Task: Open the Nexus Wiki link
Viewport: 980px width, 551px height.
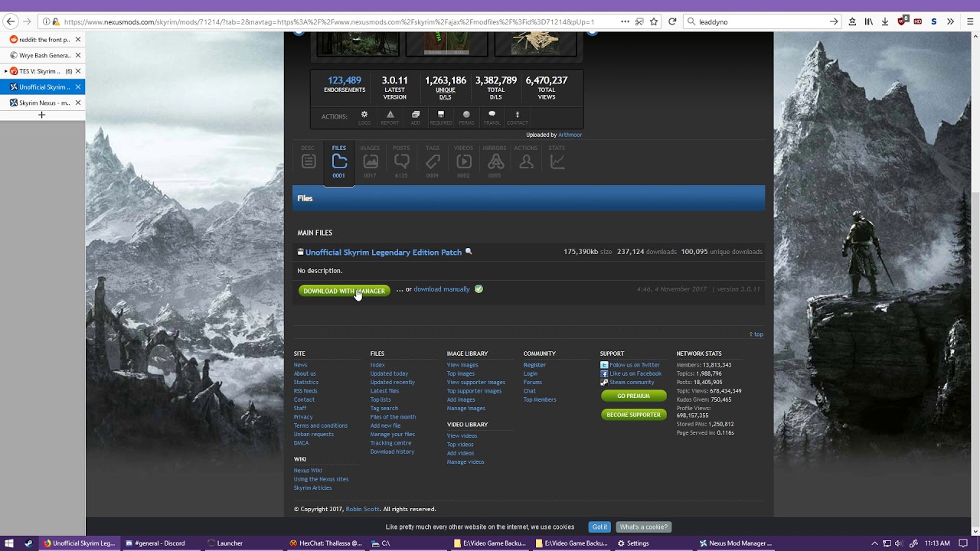Action: coord(308,471)
